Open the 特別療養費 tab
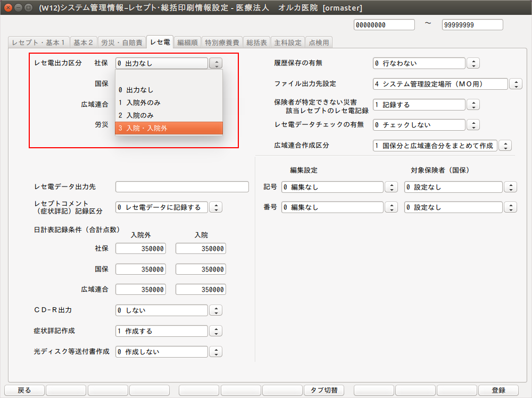This screenshot has width=532, height=398. click(222, 43)
